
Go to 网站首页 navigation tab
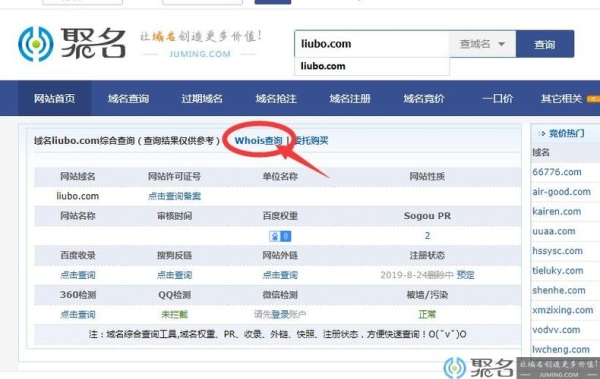tap(54, 98)
